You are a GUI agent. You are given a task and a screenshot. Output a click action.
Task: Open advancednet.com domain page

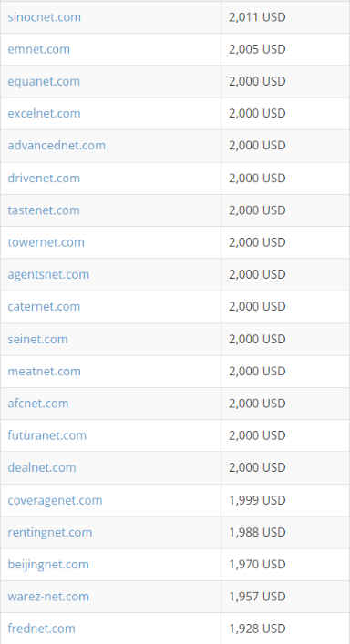pos(57,146)
